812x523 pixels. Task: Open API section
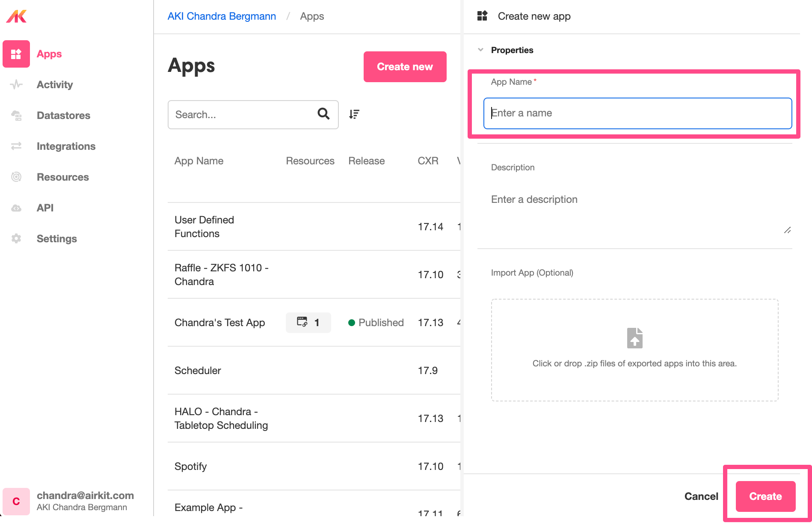(x=45, y=208)
